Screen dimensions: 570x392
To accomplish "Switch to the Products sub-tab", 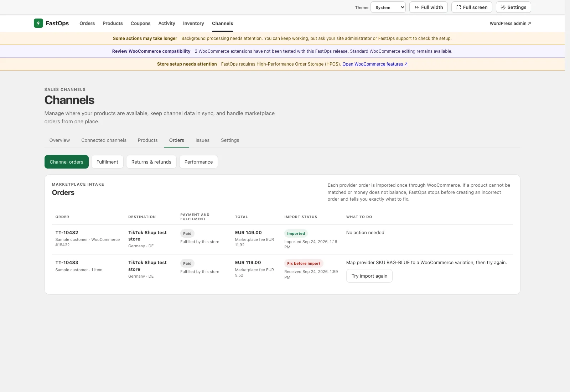I will 147,140.
